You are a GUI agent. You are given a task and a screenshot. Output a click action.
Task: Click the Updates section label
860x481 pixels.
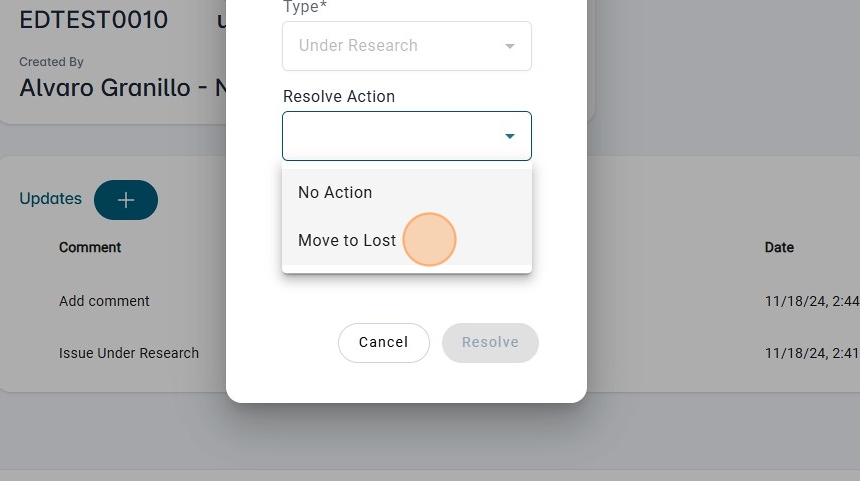click(50, 199)
